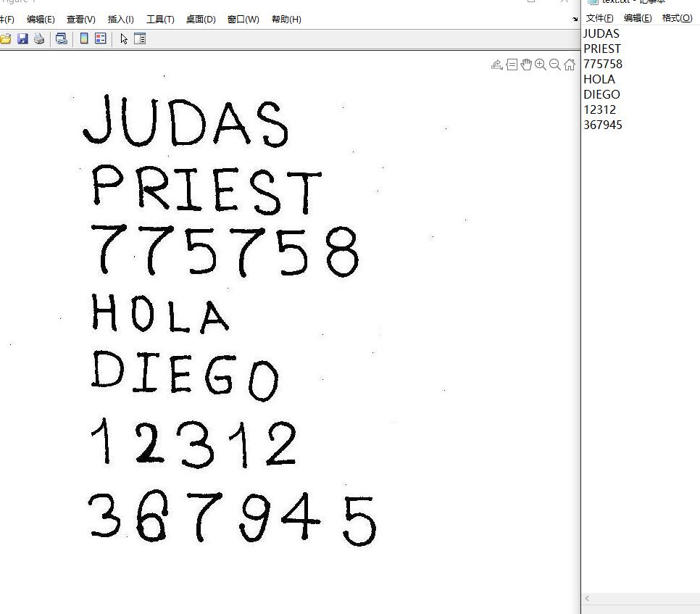Viewport: 700px width, 614px height.
Task: Open Notepad's 编辑(E) menu
Action: tap(638, 18)
